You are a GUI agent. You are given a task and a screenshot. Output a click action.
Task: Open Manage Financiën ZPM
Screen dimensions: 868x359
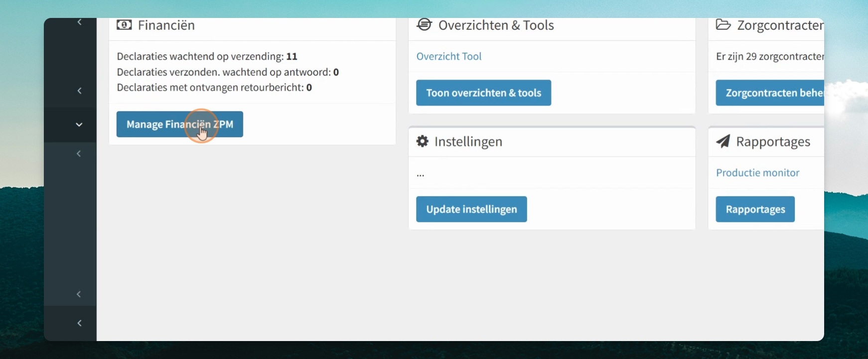[180, 124]
